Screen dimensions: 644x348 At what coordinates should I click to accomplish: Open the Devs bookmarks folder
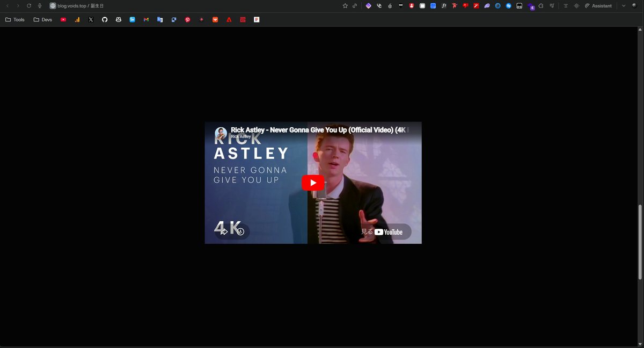coord(43,19)
